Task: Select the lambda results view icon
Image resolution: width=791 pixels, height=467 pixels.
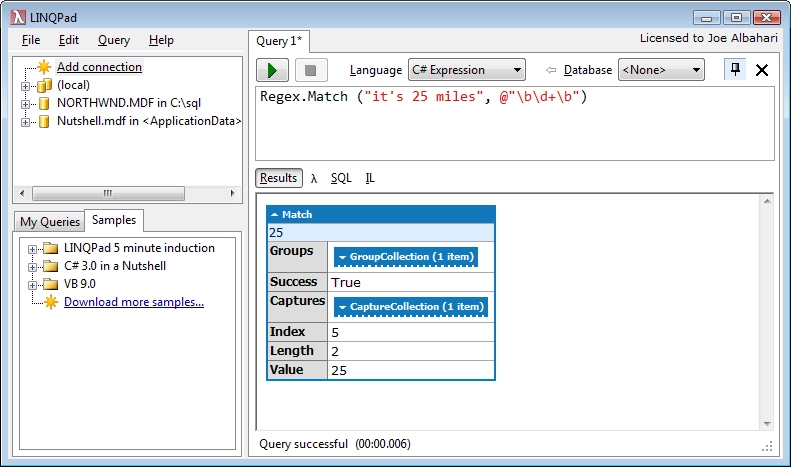Action: point(314,179)
